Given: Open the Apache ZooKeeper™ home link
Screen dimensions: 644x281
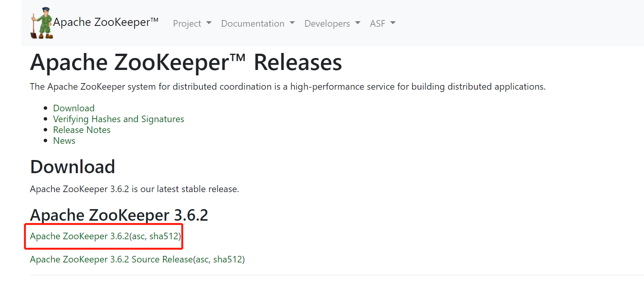Looking at the screenshot, I should point(106,22).
